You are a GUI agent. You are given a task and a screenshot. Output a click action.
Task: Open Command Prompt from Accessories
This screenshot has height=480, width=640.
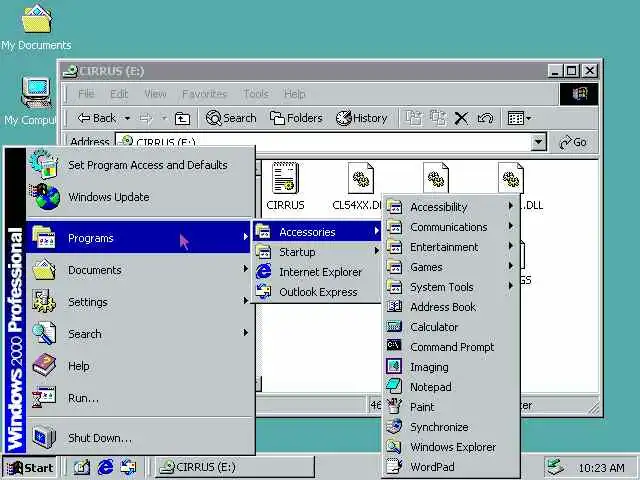(x=451, y=347)
